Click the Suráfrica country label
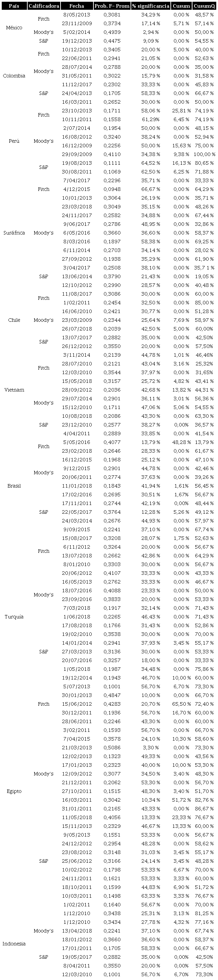The width and height of the screenshot is (218, 980). pyautogui.click(x=14, y=233)
